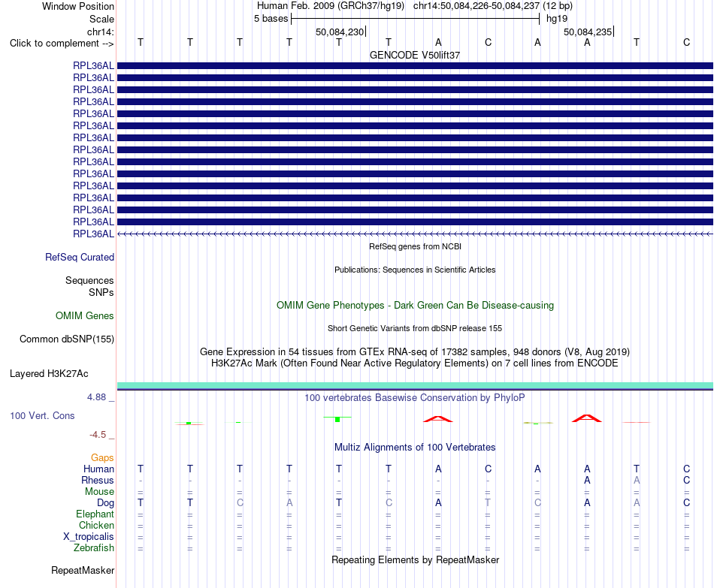Select the Chicken alignment row label

(96, 525)
